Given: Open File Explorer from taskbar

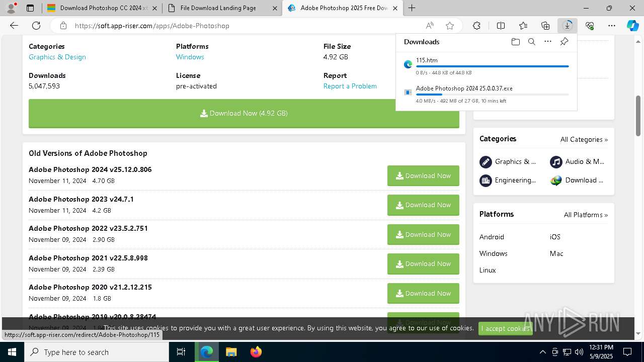Looking at the screenshot, I should (x=231, y=352).
